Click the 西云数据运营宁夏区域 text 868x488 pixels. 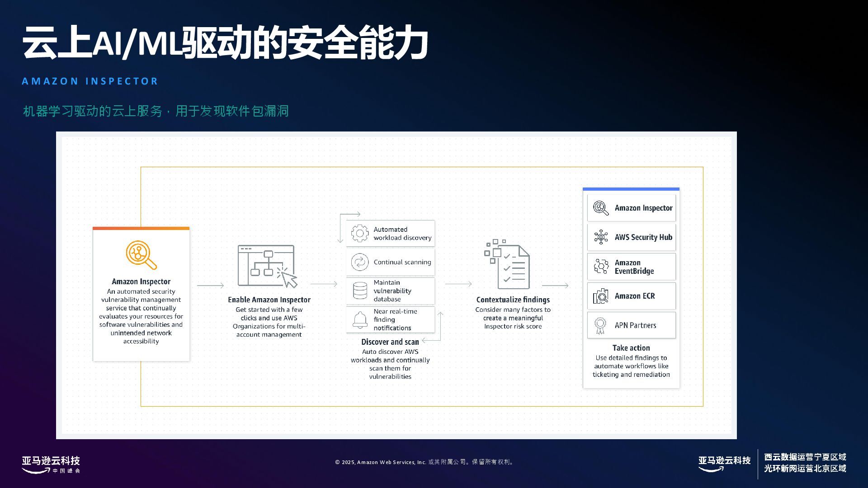[805, 457]
